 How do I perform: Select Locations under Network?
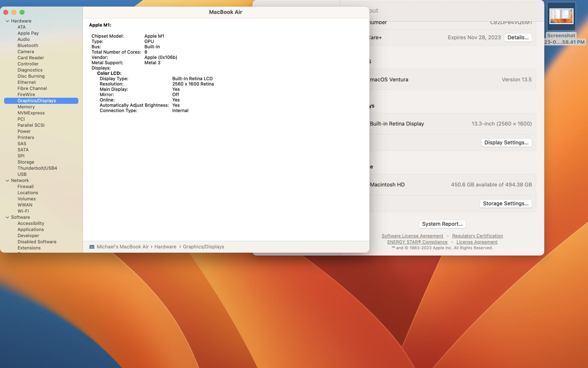(x=28, y=193)
